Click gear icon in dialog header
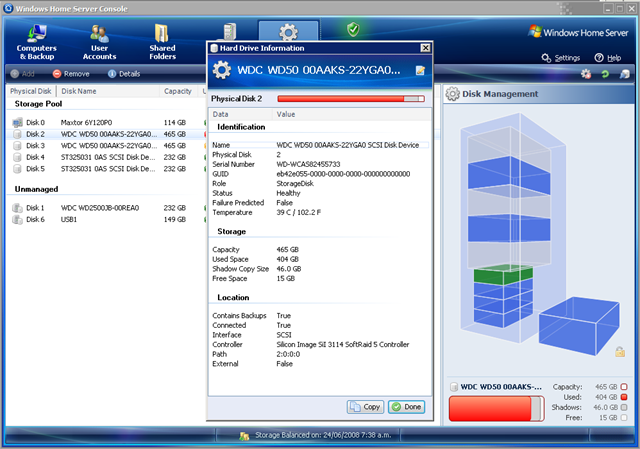The height and width of the screenshot is (449, 640). click(222, 70)
